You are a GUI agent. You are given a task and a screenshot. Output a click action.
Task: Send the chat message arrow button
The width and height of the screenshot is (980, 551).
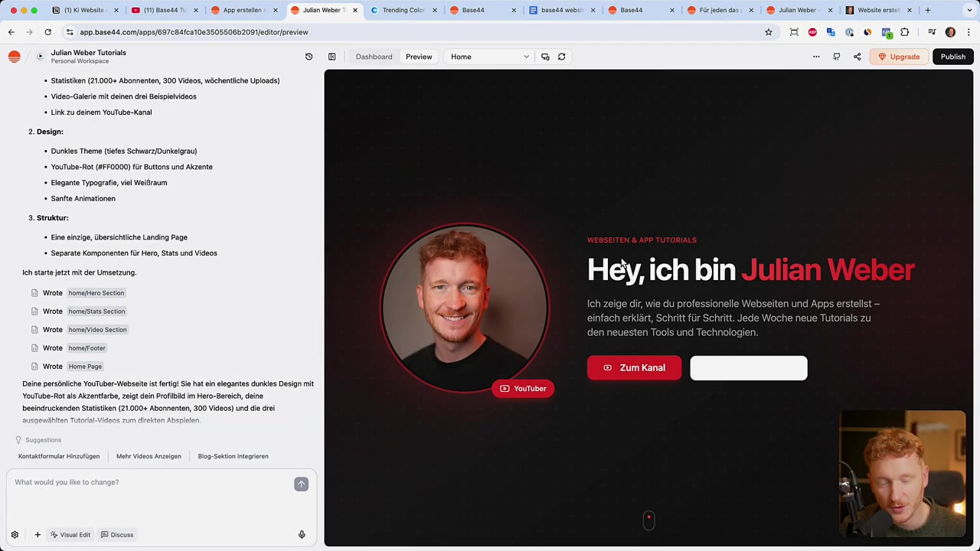[x=301, y=484]
